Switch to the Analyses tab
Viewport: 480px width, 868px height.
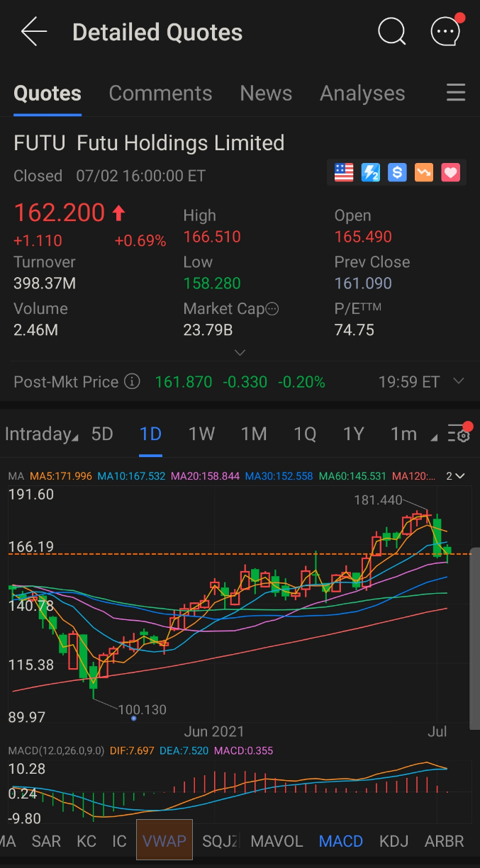[362, 94]
